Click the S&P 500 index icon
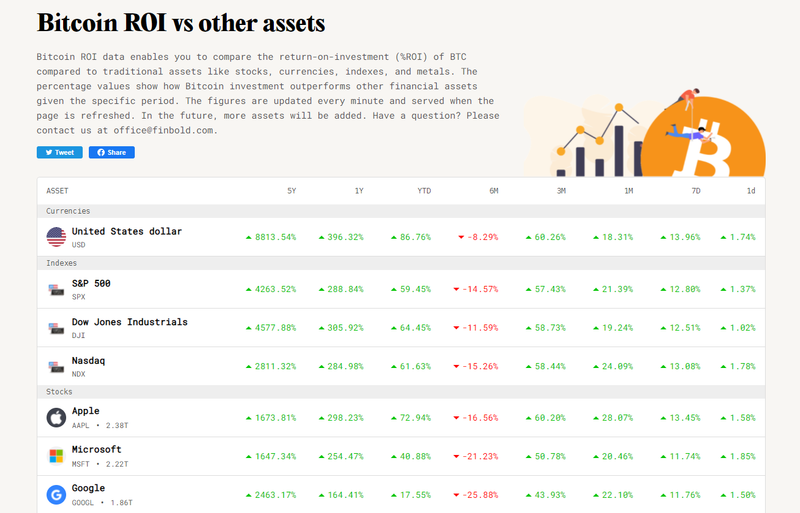Image resolution: width=800 pixels, height=513 pixels. [x=56, y=289]
